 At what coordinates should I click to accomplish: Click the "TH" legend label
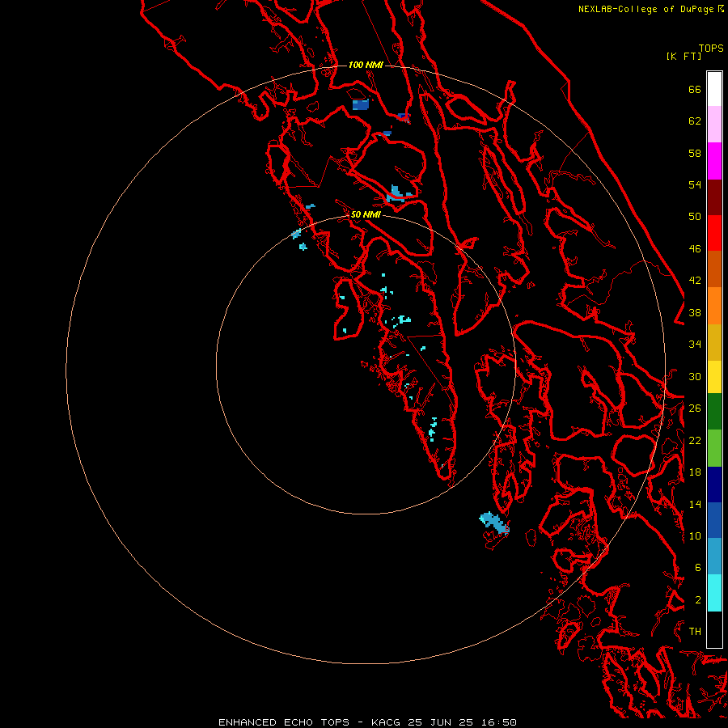pyautogui.click(x=695, y=632)
